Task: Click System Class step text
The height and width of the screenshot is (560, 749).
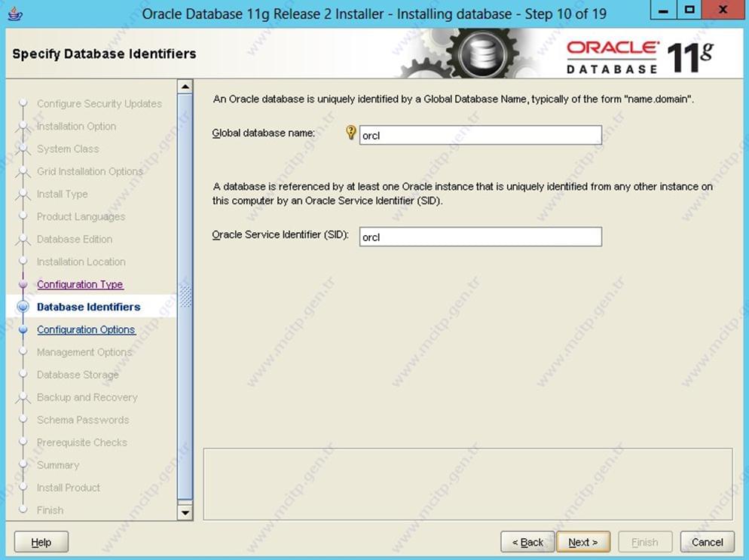Action: [68, 148]
